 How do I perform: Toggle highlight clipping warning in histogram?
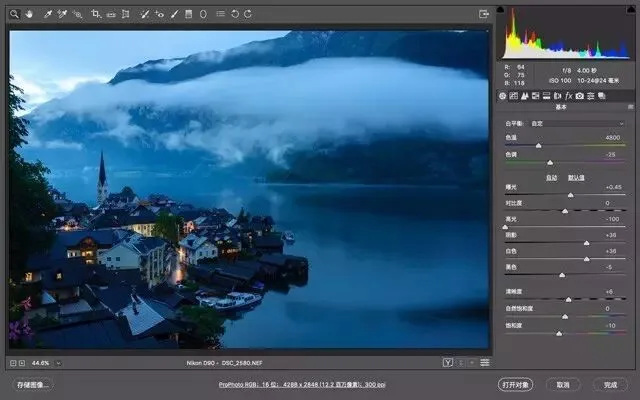click(x=632, y=9)
